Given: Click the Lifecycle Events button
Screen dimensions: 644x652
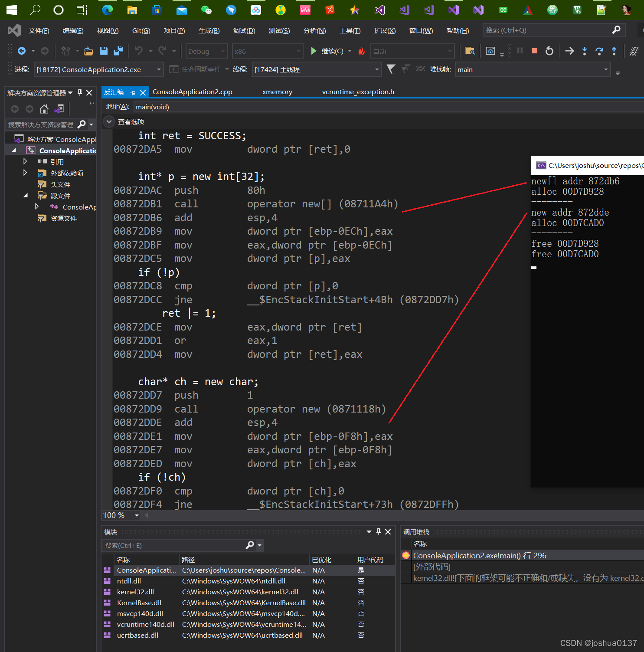Looking at the screenshot, I should (x=195, y=69).
